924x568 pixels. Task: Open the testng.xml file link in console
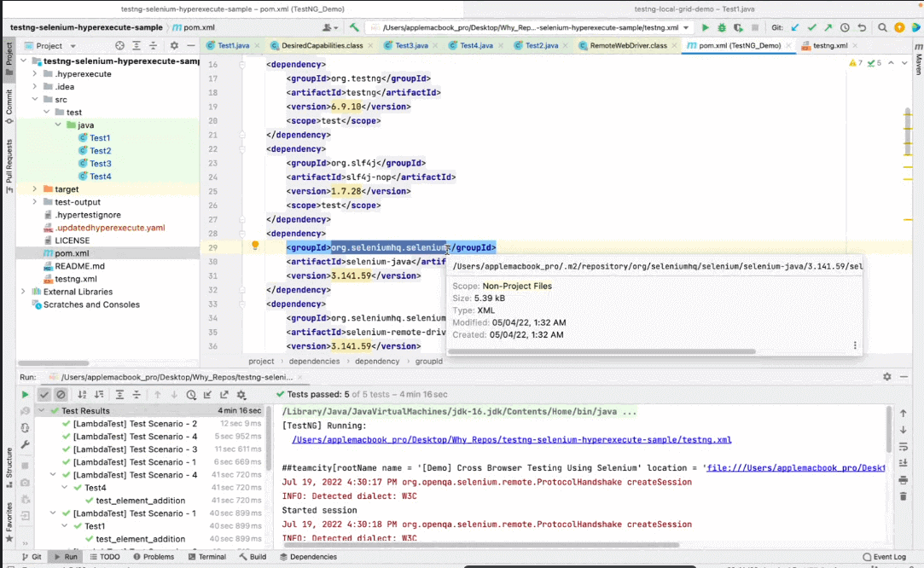pyautogui.click(x=511, y=440)
